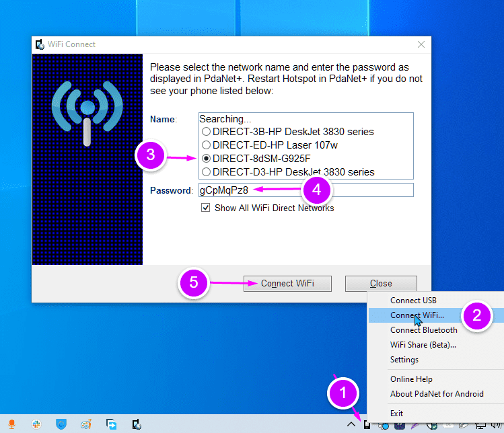Open the orange microphone app in taskbar
This screenshot has width=504, height=433.
pos(12,424)
